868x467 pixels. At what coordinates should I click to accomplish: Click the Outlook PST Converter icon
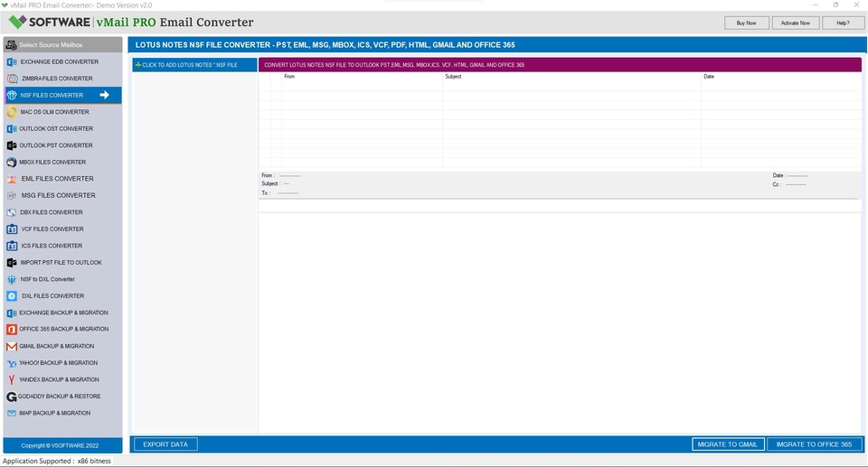12,145
